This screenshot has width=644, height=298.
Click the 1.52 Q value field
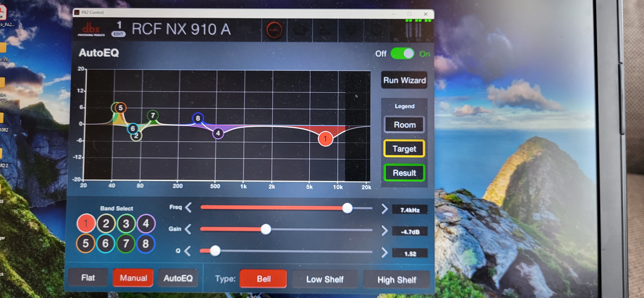click(x=410, y=253)
